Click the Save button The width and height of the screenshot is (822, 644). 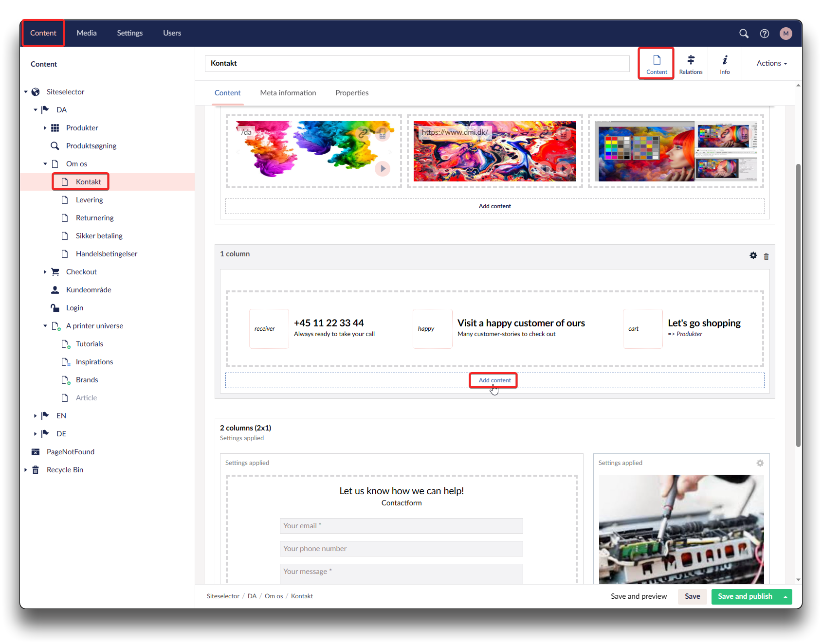[692, 596]
